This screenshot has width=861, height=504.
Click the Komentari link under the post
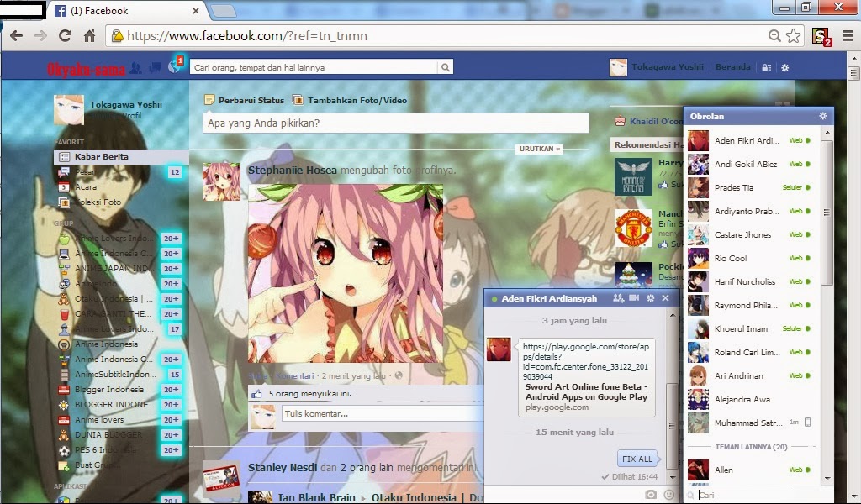[x=294, y=375]
